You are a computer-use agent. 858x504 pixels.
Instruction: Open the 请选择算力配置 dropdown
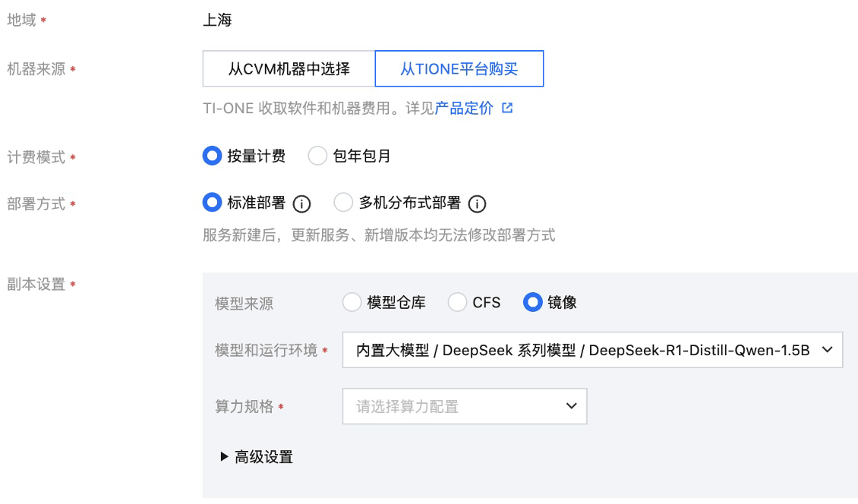pyautogui.click(x=465, y=406)
